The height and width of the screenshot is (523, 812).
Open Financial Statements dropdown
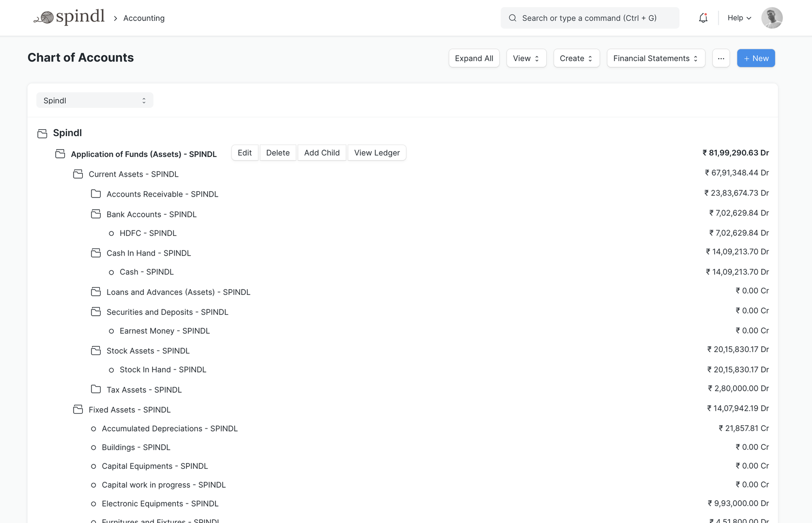pos(656,58)
